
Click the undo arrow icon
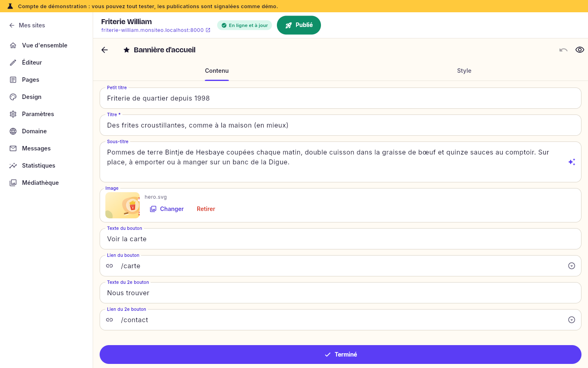[563, 50]
